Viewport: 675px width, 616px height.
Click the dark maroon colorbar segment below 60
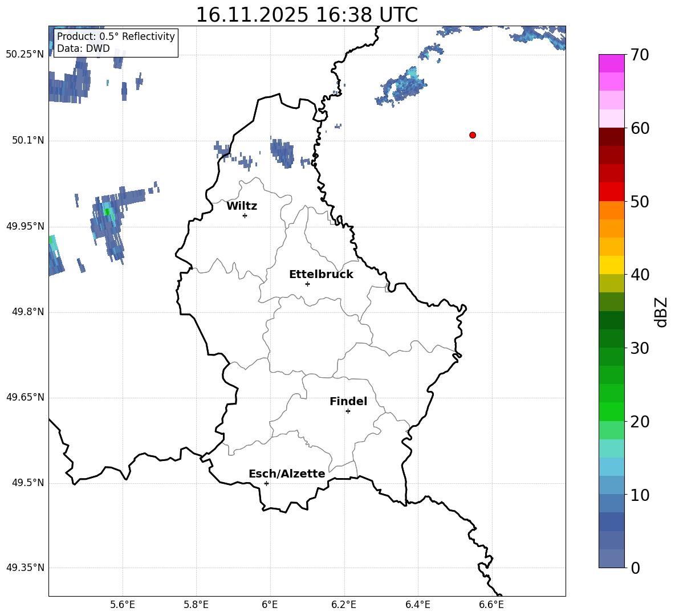(x=611, y=137)
